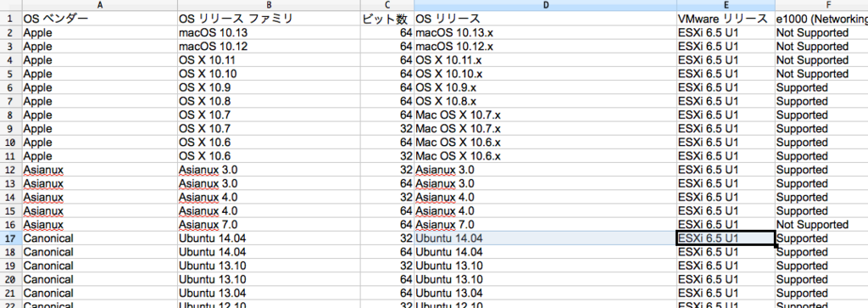Select 'Ubuntu 13.10' in column B row 20
868x308 pixels.
269,279
